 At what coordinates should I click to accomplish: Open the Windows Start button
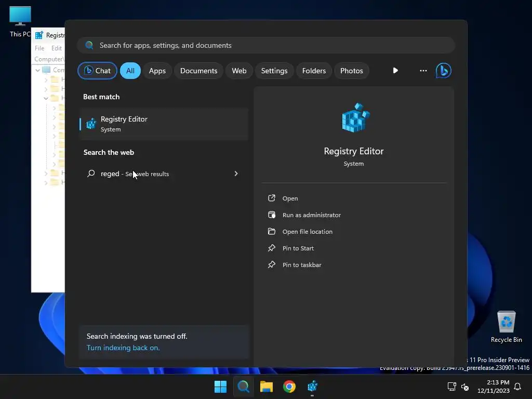coord(220,387)
